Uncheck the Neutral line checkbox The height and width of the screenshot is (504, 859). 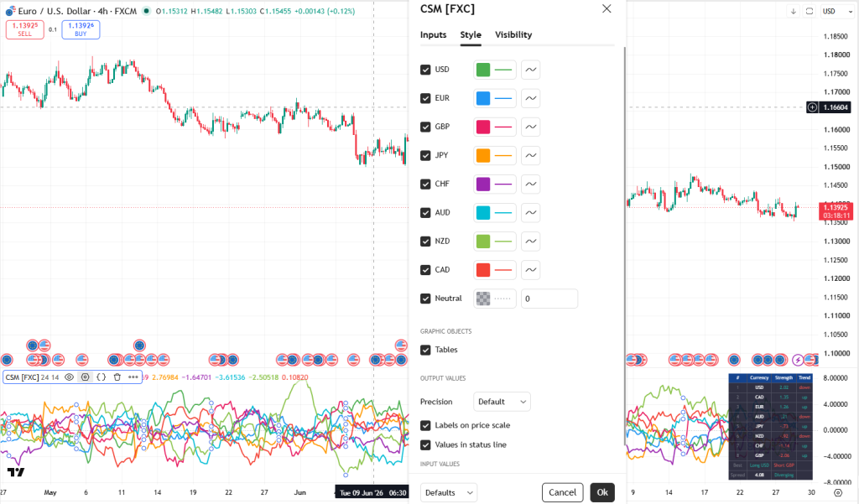[x=425, y=299]
